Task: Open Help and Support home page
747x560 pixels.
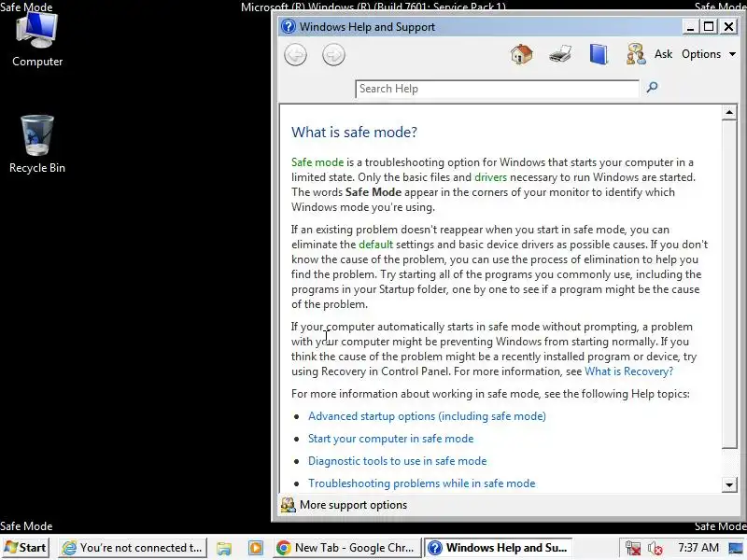Action: pos(522,54)
